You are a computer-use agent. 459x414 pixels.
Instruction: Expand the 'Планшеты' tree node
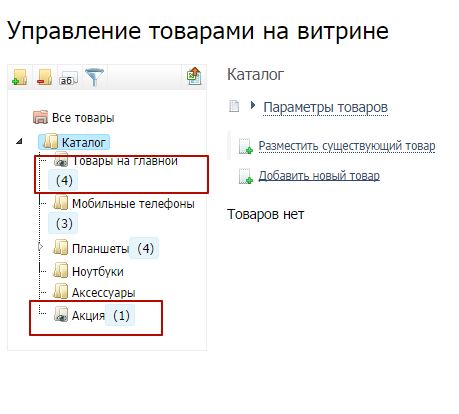tap(41, 247)
